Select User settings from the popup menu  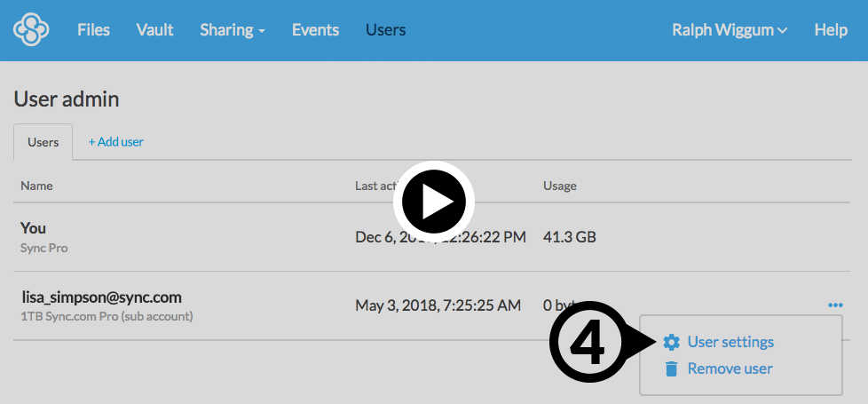click(730, 342)
